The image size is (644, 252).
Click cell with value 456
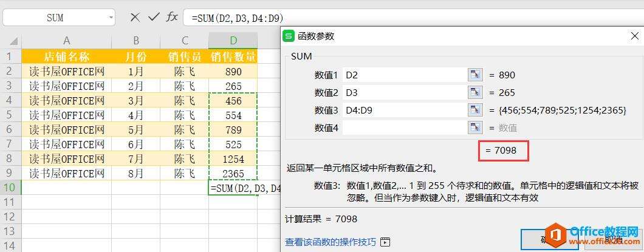233,101
